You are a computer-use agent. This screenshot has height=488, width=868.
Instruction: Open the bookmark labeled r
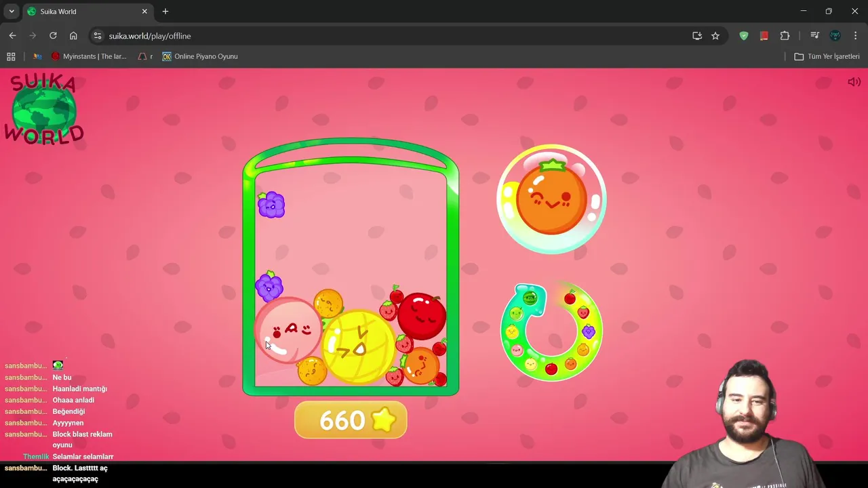click(146, 56)
